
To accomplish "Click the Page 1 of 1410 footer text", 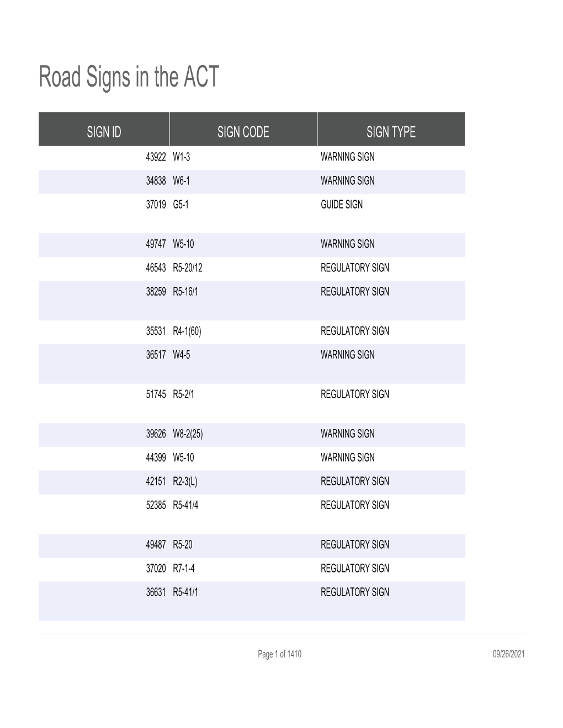I will tap(279, 655).
